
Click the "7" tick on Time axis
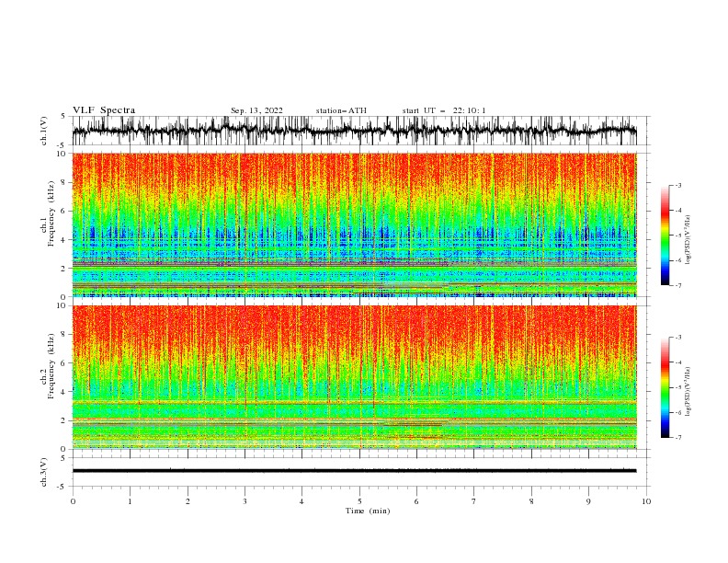click(x=474, y=501)
